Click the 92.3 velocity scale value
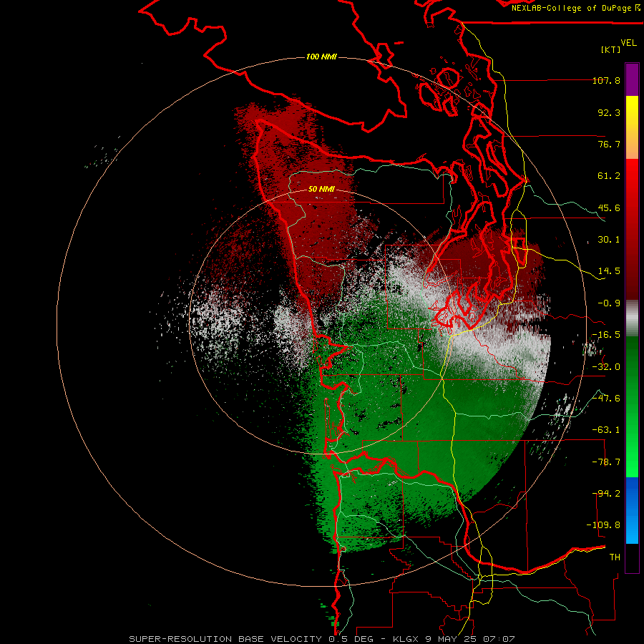Viewport: 644px width, 644px height. tap(609, 112)
